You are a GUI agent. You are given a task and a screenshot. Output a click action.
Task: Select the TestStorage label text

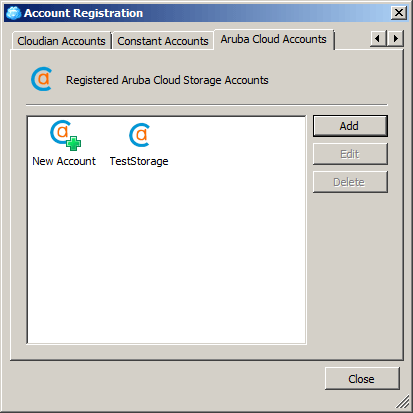coord(139,161)
